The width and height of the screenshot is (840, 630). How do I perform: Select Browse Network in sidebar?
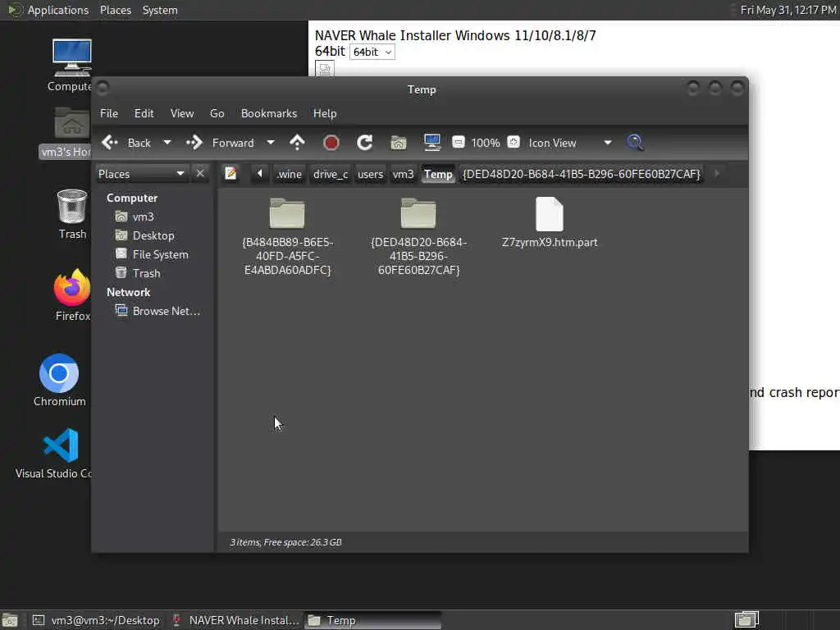point(166,311)
